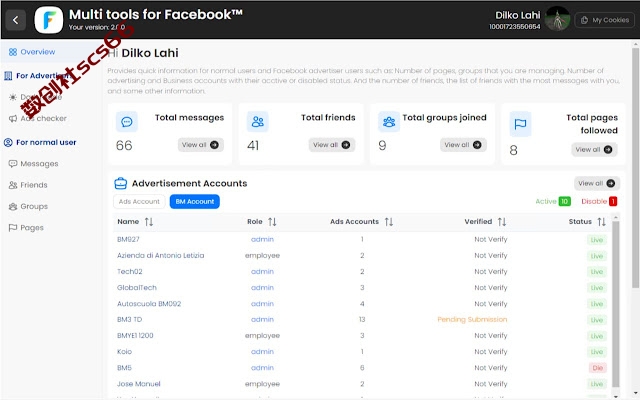Screen dimensions: 640x400
Task: Click the Live badge in BM927 row
Action: tap(597, 240)
